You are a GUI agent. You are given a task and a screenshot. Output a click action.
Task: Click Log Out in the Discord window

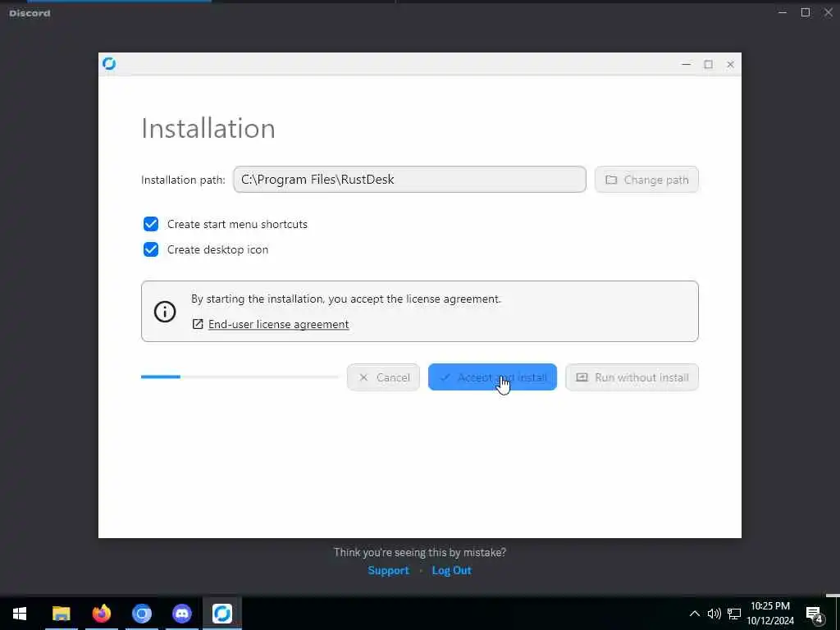[452, 571]
